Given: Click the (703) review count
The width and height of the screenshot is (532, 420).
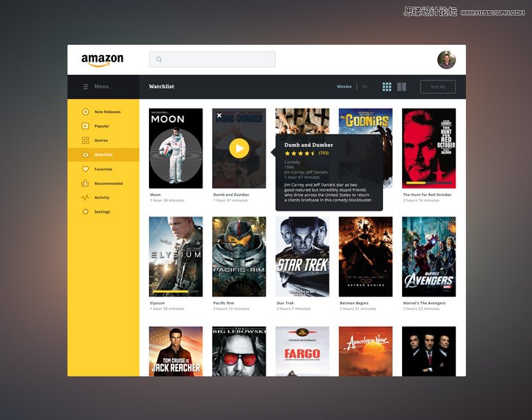Looking at the screenshot, I should tap(324, 153).
